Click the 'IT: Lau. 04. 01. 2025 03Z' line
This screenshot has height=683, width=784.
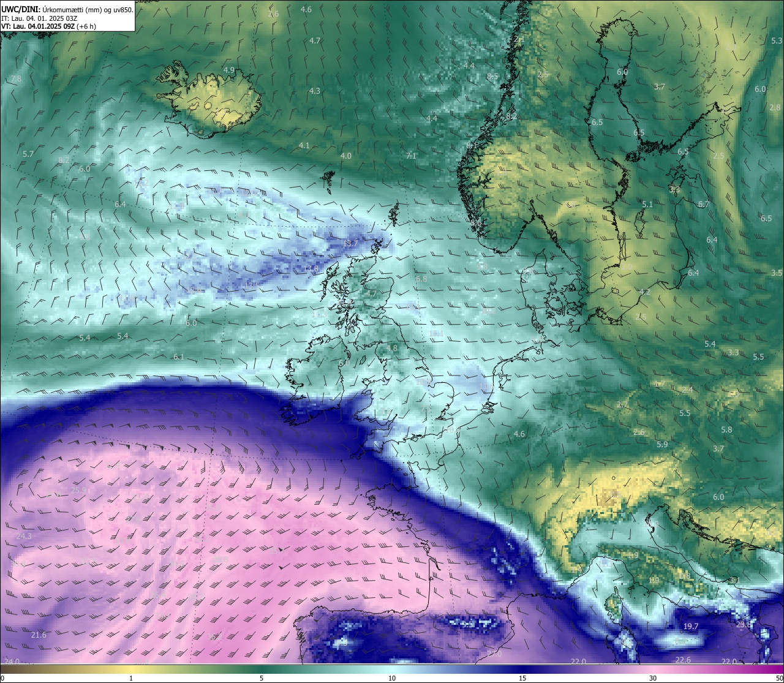pos(39,18)
